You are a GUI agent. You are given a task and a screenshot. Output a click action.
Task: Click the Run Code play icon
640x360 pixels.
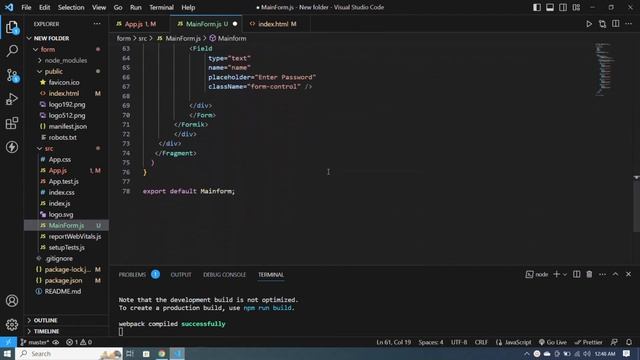coord(589,24)
